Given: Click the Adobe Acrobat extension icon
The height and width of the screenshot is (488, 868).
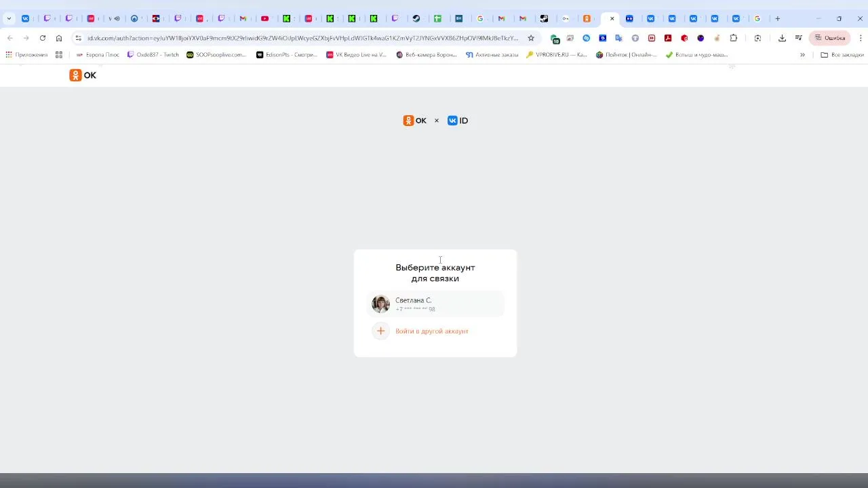Looking at the screenshot, I should (x=668, y=38).
